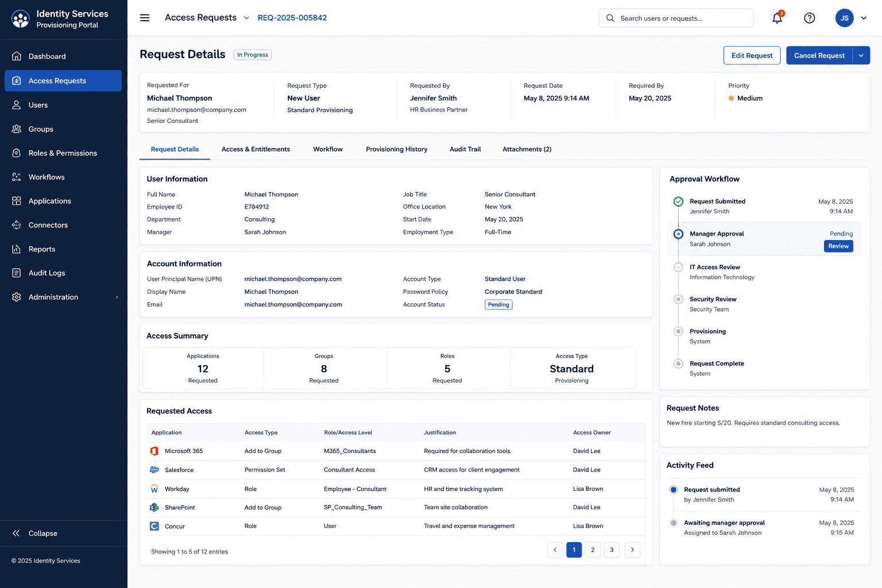Open the Workflow tab

328,149
